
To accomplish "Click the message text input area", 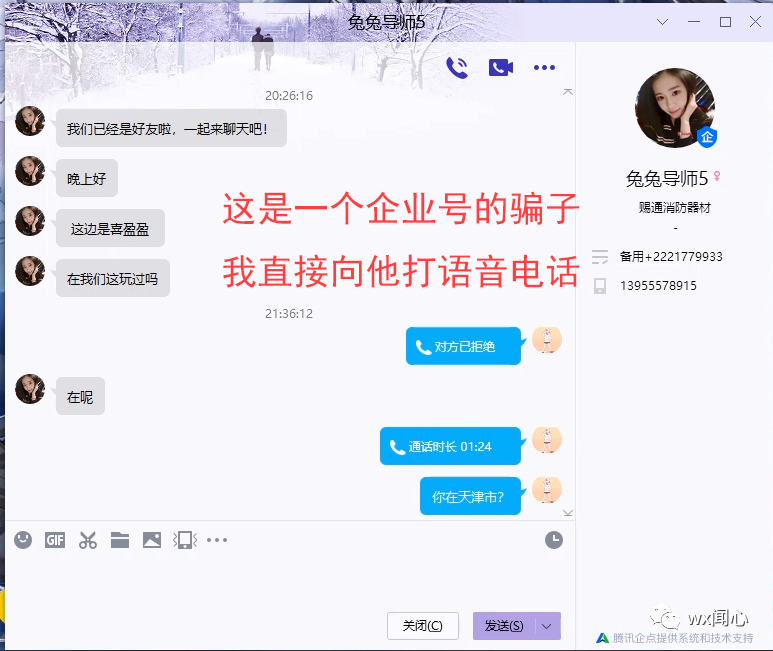I will pos(290,582).
